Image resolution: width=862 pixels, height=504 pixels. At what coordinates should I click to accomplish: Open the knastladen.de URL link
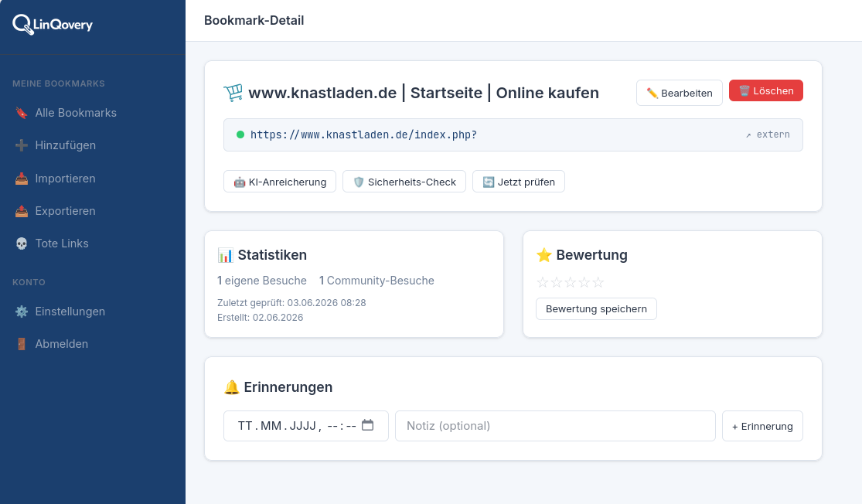[363, 135]
